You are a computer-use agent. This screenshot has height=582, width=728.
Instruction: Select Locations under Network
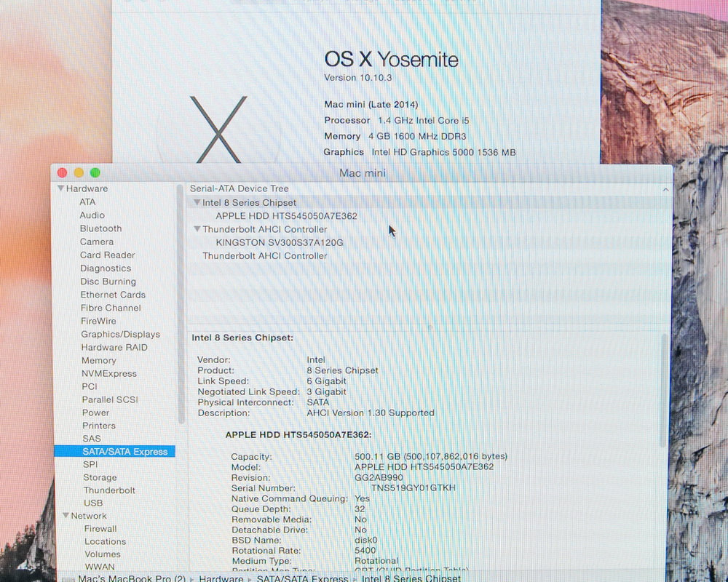tap(106, 541)
